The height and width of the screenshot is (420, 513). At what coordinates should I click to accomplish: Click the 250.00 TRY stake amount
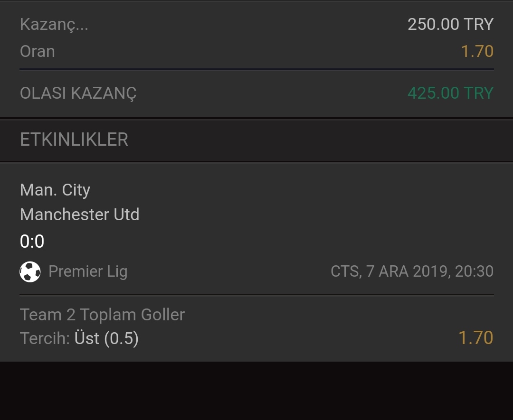coord(450,24)
